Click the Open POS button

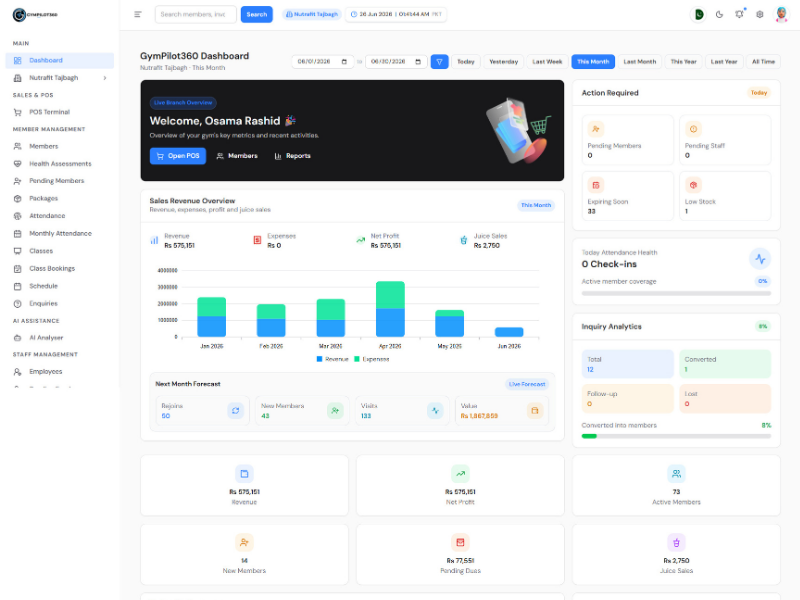pos(178,156)
